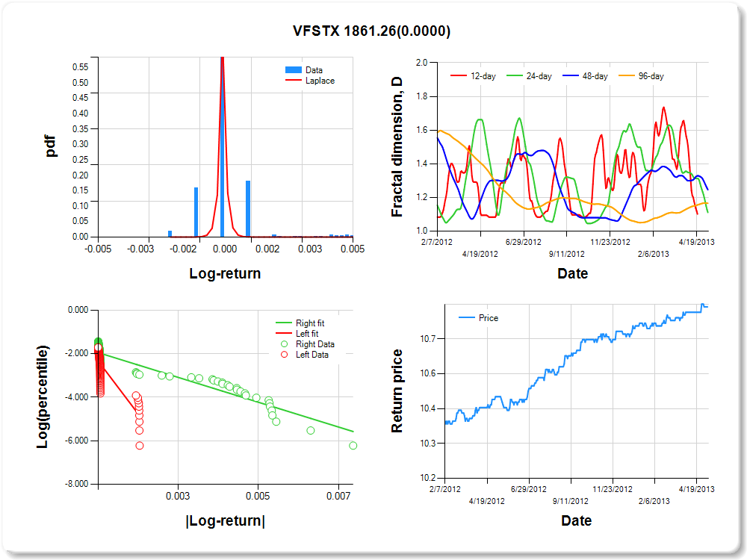
Task: Click 2/6/2013 on the fractal chart axis
Action: coord(653,254)
